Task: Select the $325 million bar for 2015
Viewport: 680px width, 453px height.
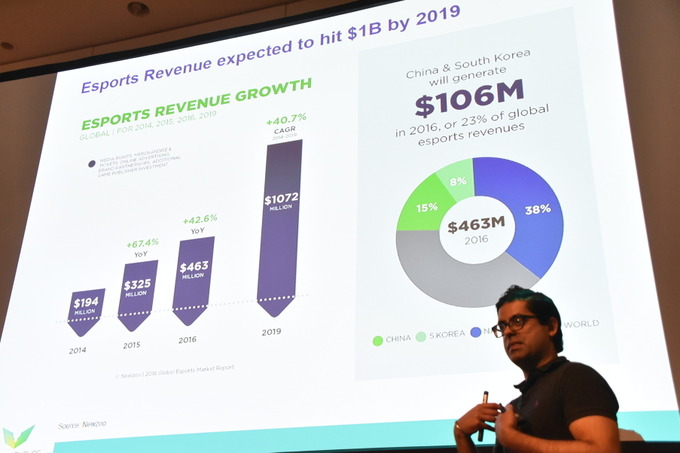Action: click(x=137, y=294)
